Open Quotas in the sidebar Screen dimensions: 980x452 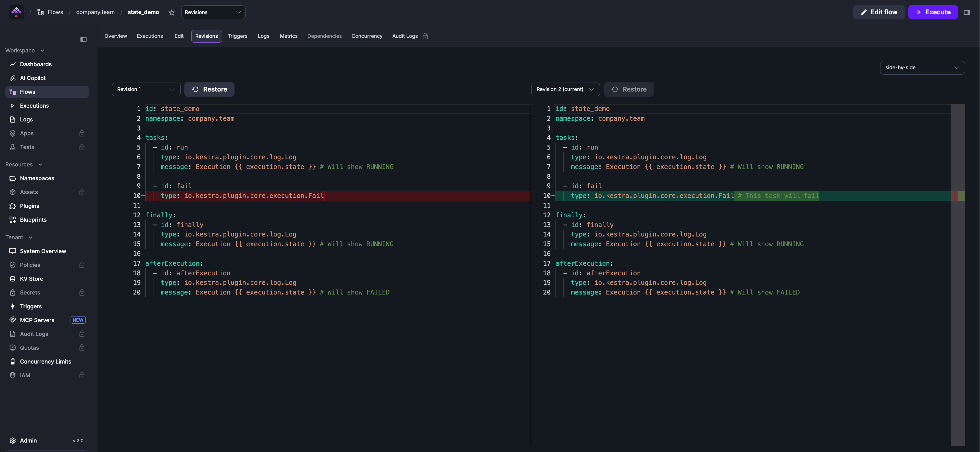(47, 348)
